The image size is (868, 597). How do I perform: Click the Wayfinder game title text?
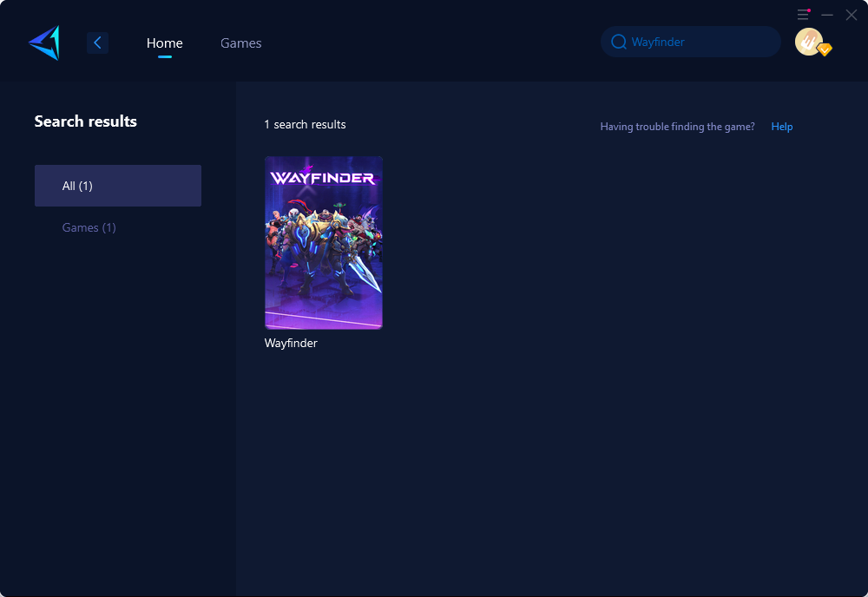[x=291, y=343]
